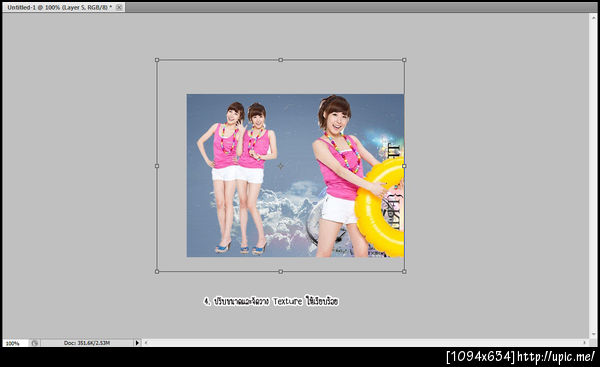Image resolution: width=600 pixels, height=367 pixels.
Task: Click the vertical scrollbar down arrow
Action: pos(593,334)
